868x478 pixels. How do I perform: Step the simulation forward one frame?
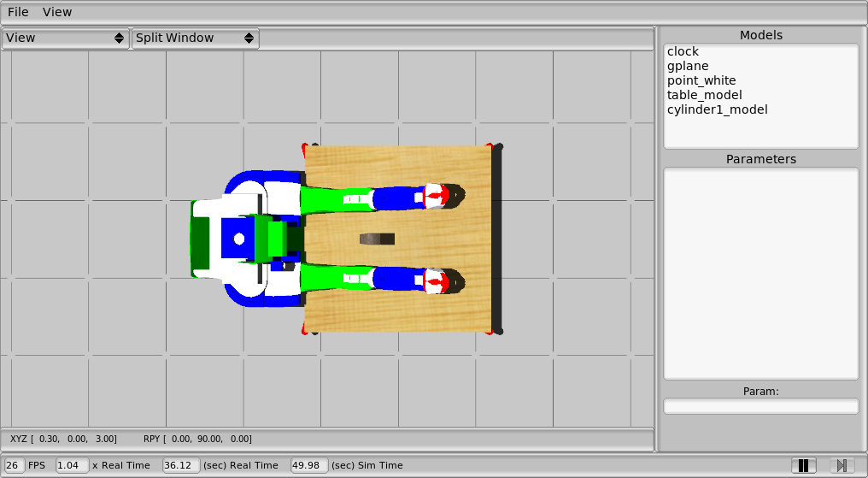[842, 465]
